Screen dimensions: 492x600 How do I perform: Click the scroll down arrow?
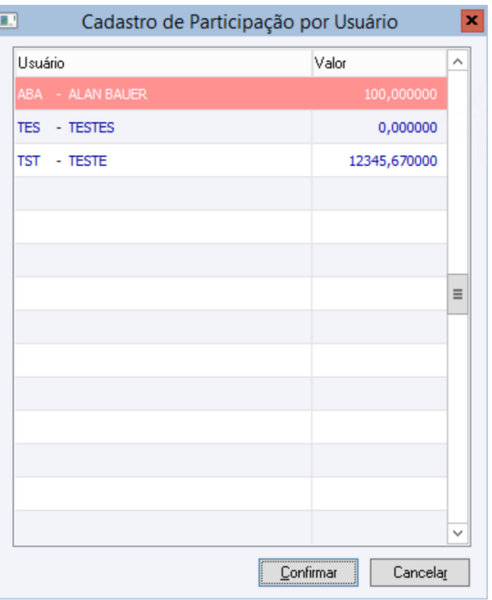pyautogui.click(x=458, y=533)
